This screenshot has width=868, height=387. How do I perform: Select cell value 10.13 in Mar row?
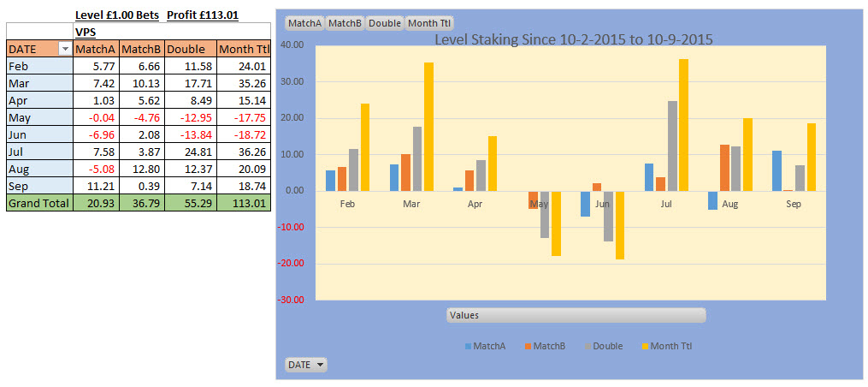pos(141,84)
